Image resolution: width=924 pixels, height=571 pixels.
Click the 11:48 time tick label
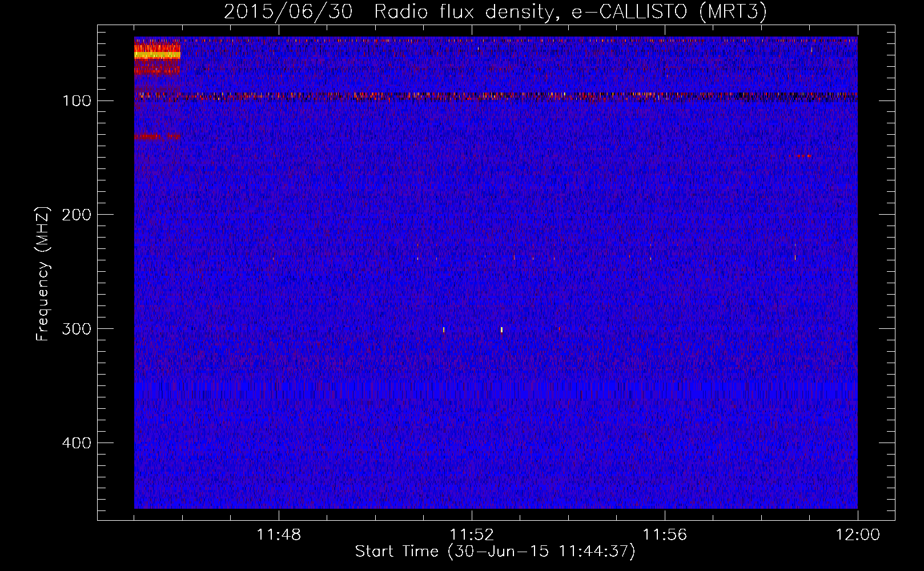tap(279, 535)
